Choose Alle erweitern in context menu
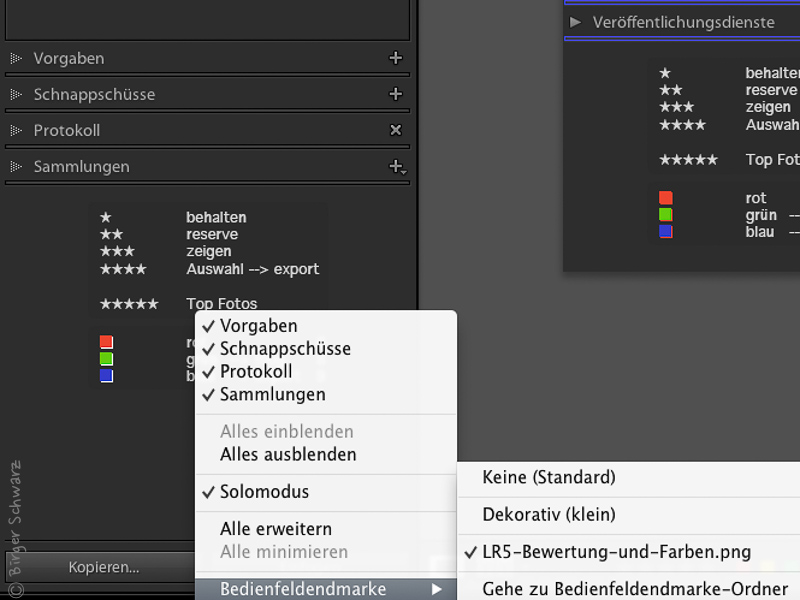This screenshot has width=800, height=600. click(x=276, y=529)
